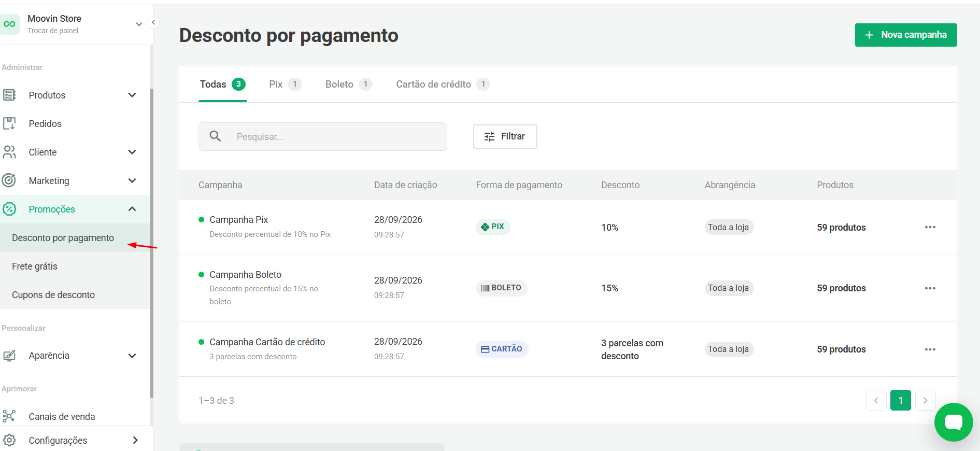Open options menu for Campanha Pix
This screenshot has height=451, width=980.
[930, 227]
